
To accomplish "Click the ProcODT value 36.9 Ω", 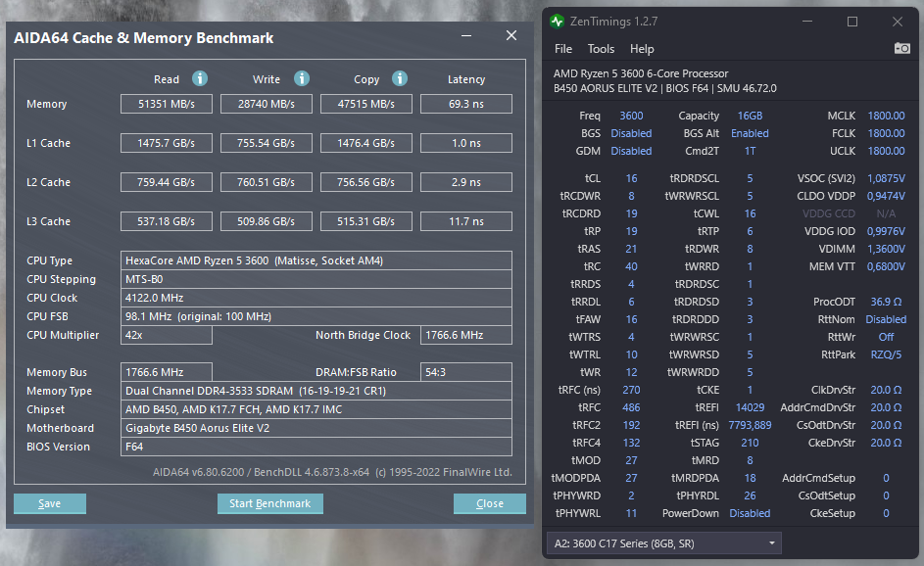I will pos(886,302).
